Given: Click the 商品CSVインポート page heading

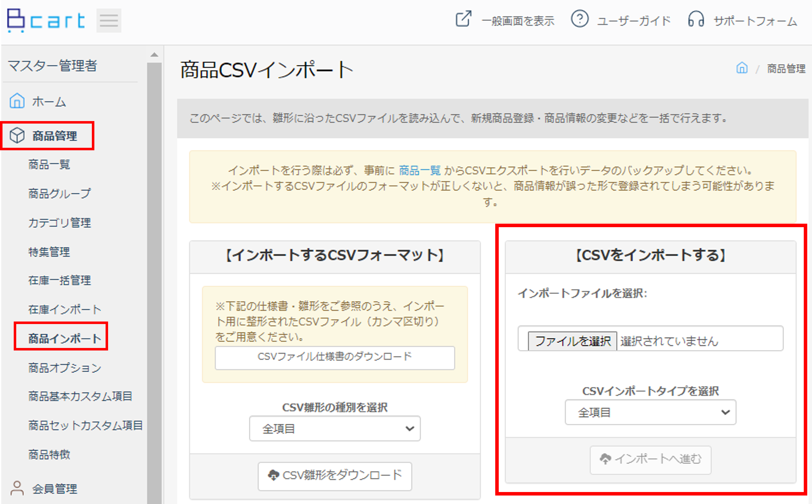Looking at the screenshot, I should coord(267,70).
